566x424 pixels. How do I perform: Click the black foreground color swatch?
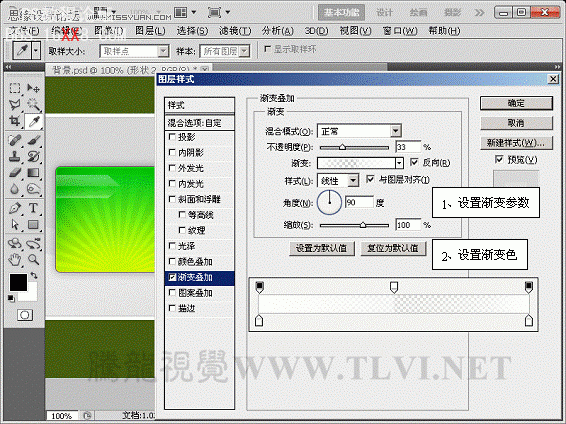pyautogui.click(x=18, y=283)
